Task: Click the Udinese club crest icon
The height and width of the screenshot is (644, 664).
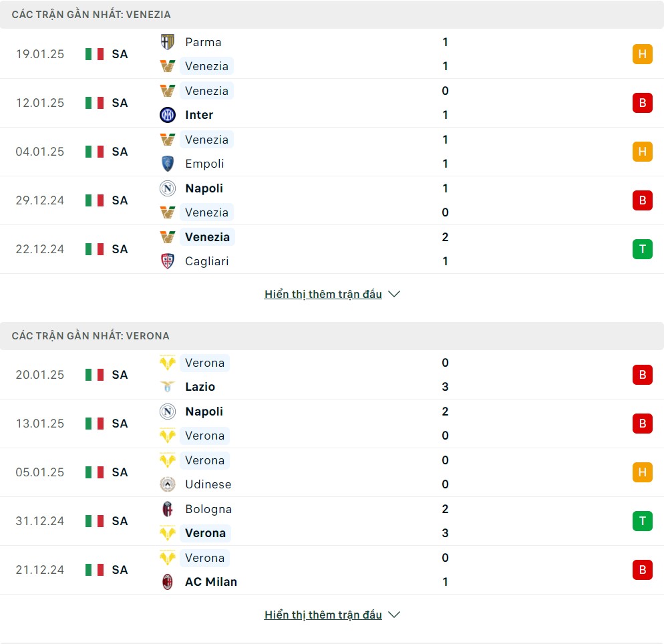Action: [167, 484]
